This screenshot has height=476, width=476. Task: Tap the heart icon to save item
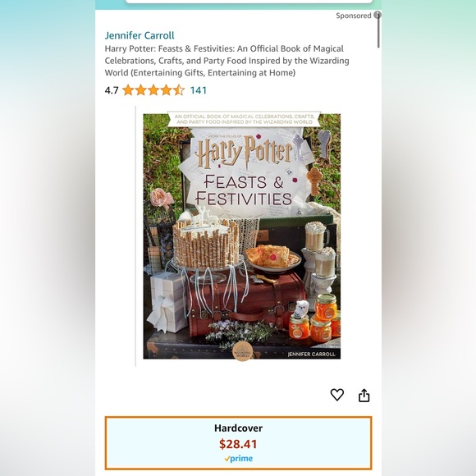[337, 395]
